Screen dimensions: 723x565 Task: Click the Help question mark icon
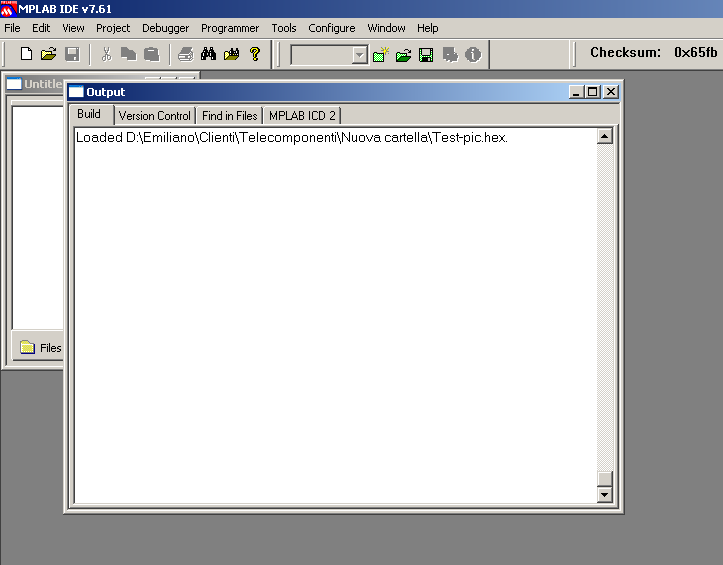point(255,54)
